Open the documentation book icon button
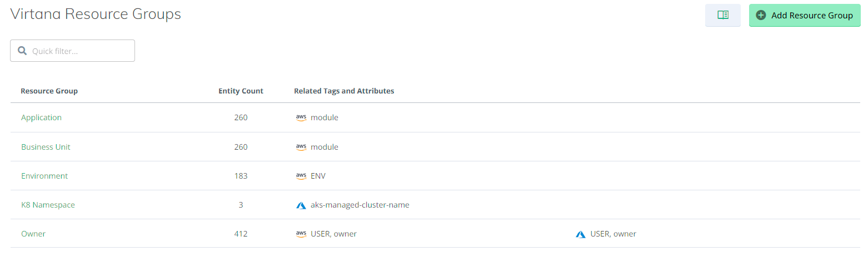This screenshot has width=868, height=256. (x=722, y=15)
